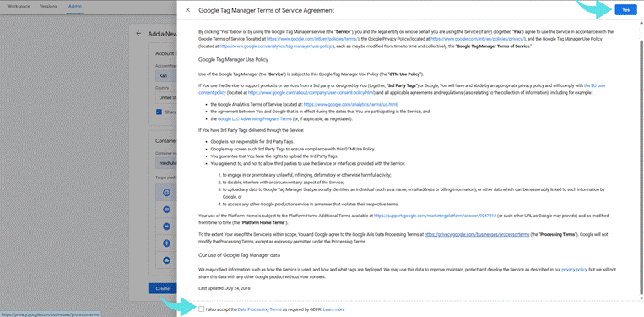Select the iOS target platform icon
This screenshot has width=644, height=317.
(167, 210)
